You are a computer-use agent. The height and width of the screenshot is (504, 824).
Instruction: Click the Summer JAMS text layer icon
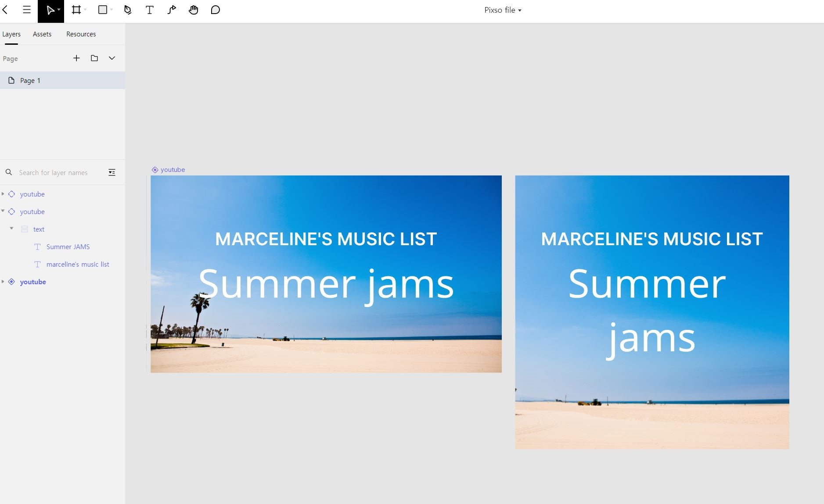tap(37, 247)
